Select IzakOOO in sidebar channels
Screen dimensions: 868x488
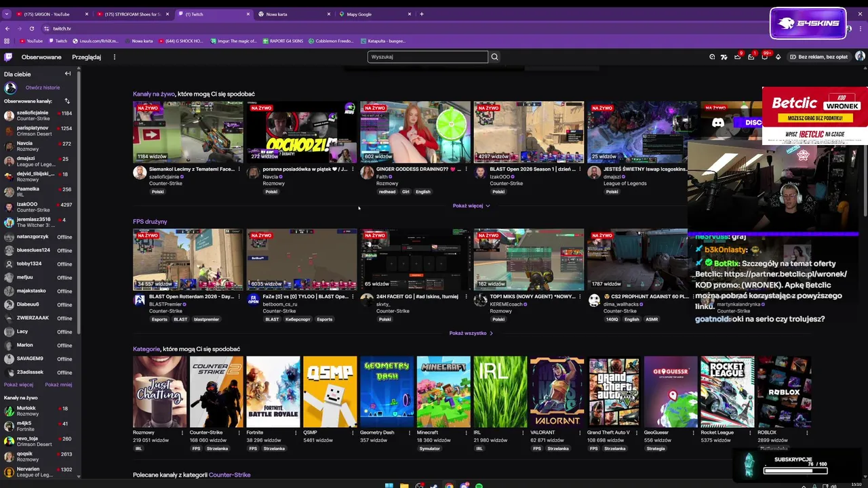(x=39, y=207)
